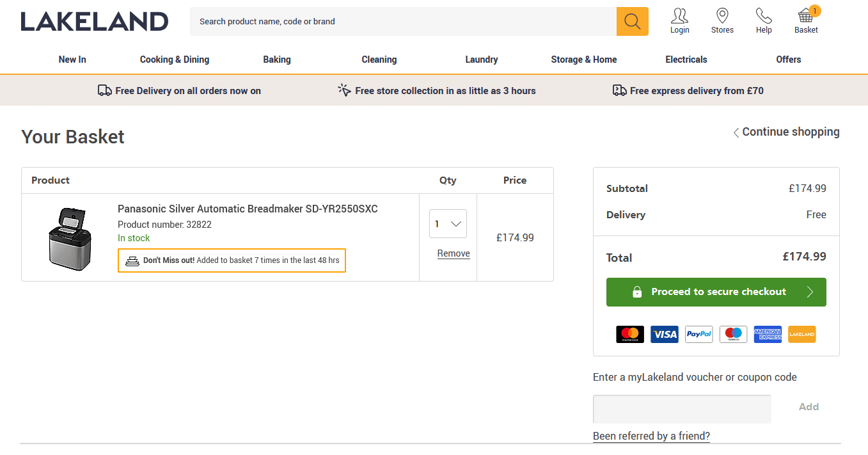Click the American Express payment logo
Viewport: 868px width, 455px height.
pos(768,334)
